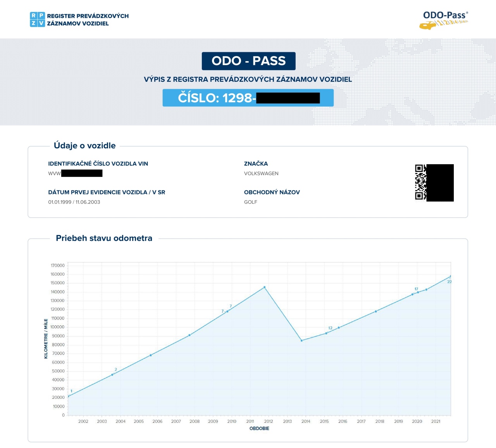496x448 pixels.
Task: Click chart data point labeled 1
Action: tap(69, 396)
